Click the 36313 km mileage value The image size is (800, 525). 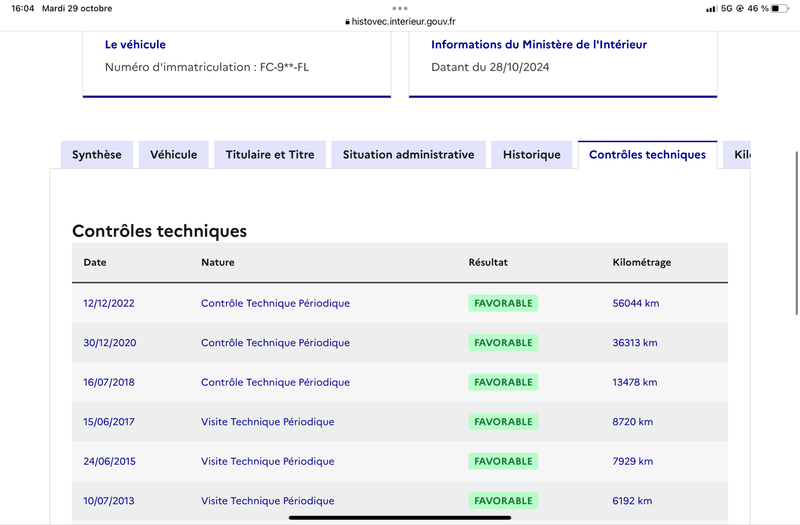tap(635, 343)
